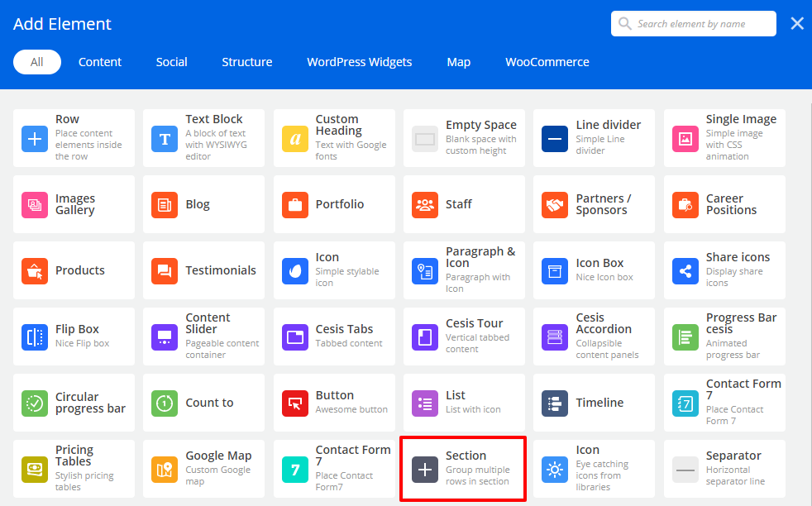The width and height of the screenshot is (812, 506).
Task: Click the Google Map orange icon
Action: pos(165,470)
